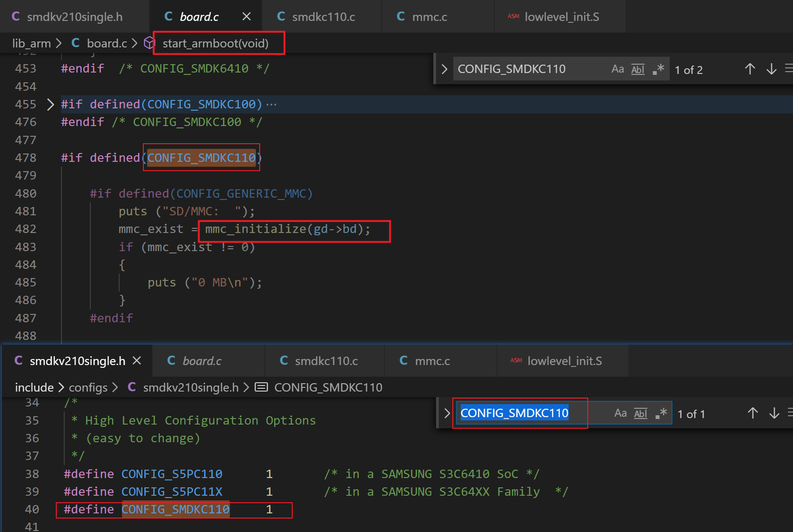Expand replace field in upper find widget
Viewport: 793px width, 532px height.
pos(444,69)
